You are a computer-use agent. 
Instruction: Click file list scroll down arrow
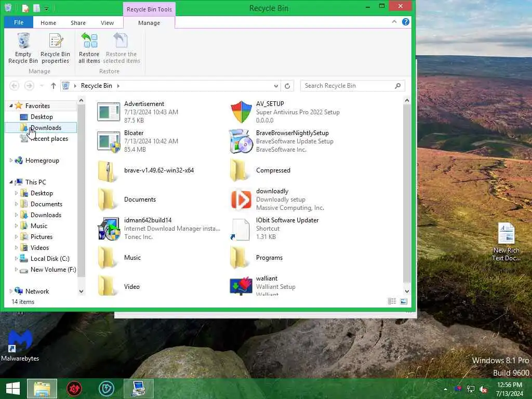pos(407,291)
